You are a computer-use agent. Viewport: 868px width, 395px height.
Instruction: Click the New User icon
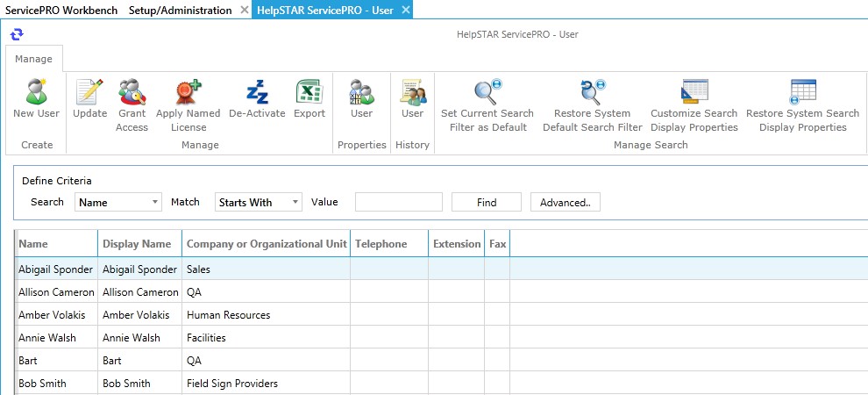click(x=36, y=92)
